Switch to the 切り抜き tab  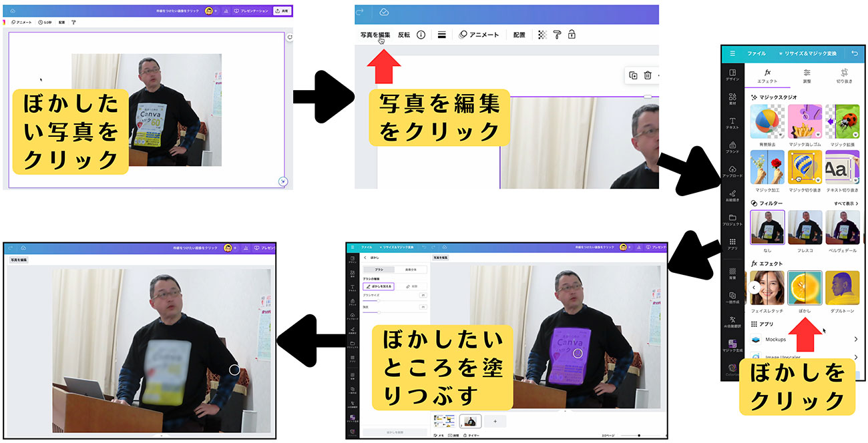click(x=844, y=75)
